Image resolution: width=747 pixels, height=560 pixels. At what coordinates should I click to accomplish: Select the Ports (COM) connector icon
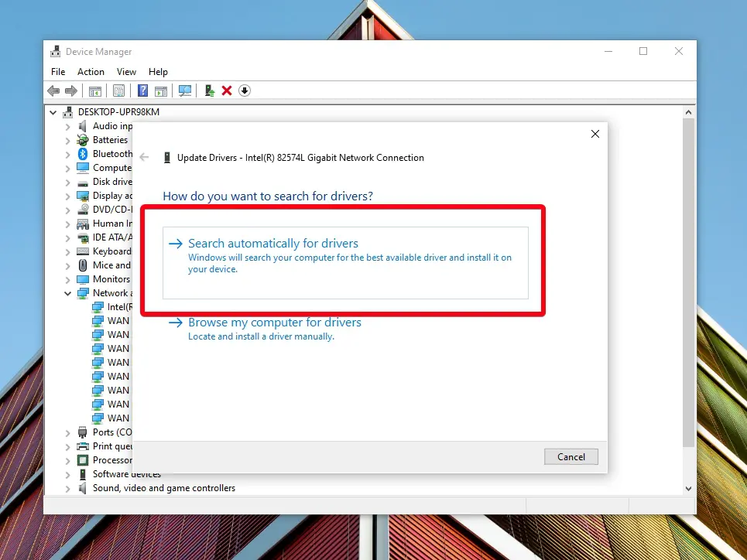[83, 432]
